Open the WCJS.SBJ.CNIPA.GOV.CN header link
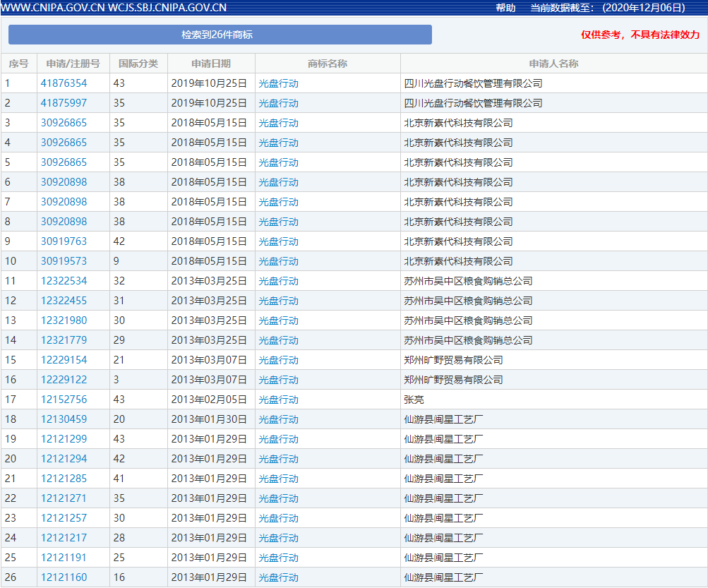This screenshot has width=708, height=588. pos(168,8)
